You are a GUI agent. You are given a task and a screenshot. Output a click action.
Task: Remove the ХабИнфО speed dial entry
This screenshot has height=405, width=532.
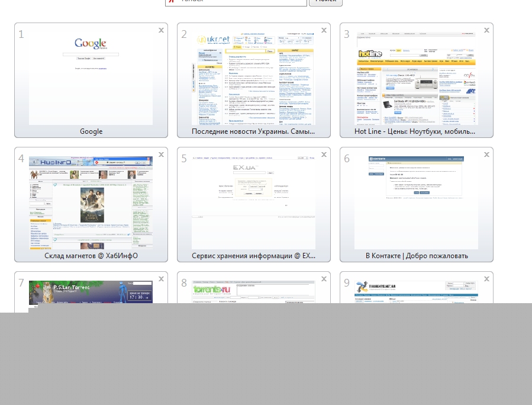[161, 155]
